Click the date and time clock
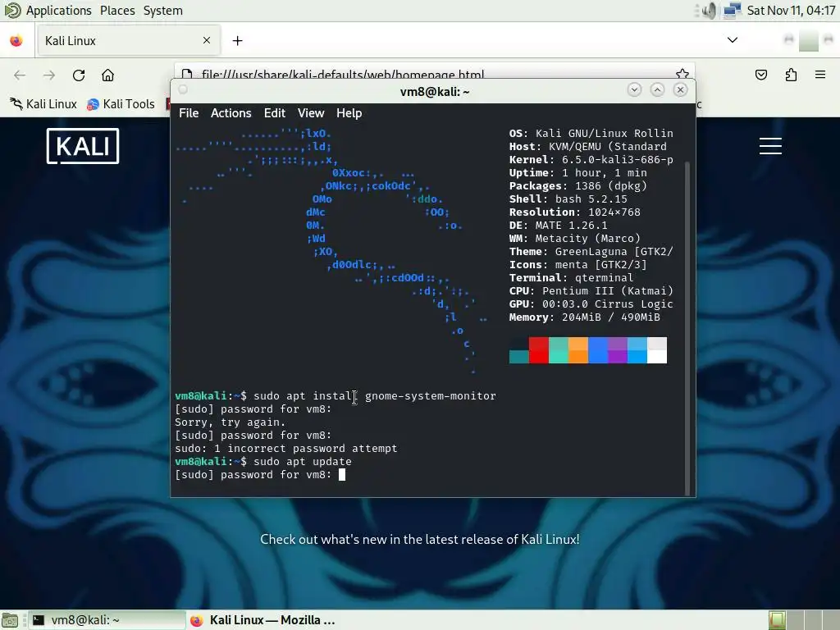840x630 pixels. click(x=791, y=11)
